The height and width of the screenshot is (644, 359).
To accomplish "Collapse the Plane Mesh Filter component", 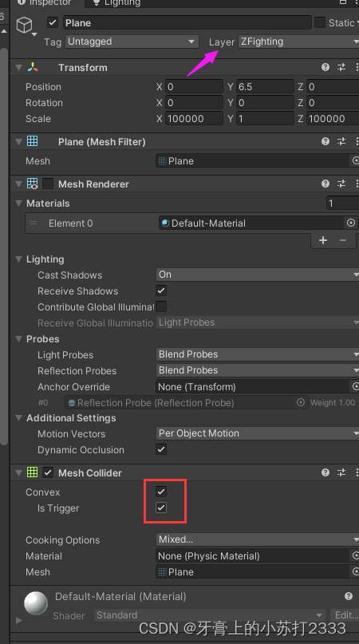I will [x=19, y=142].
